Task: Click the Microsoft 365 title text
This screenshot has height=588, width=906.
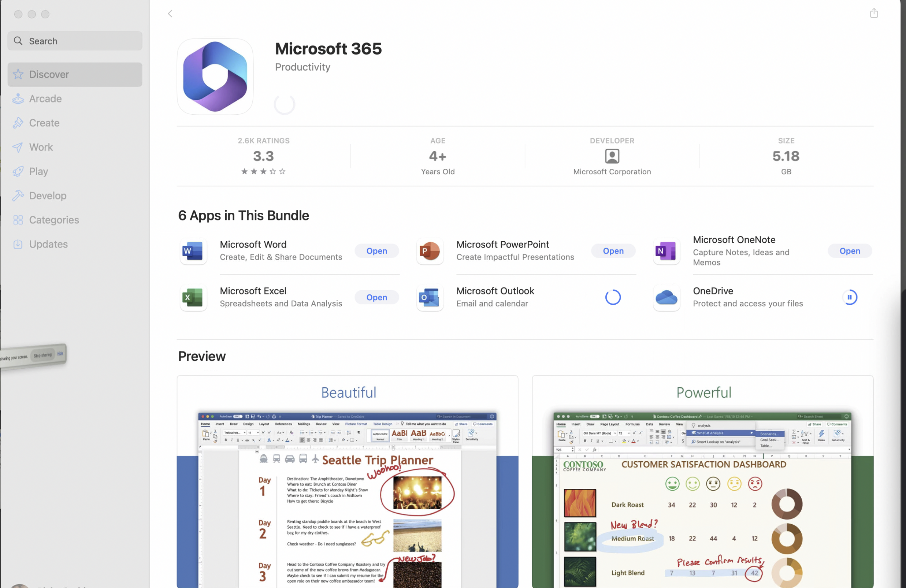Action: click(x=328, y=49)
